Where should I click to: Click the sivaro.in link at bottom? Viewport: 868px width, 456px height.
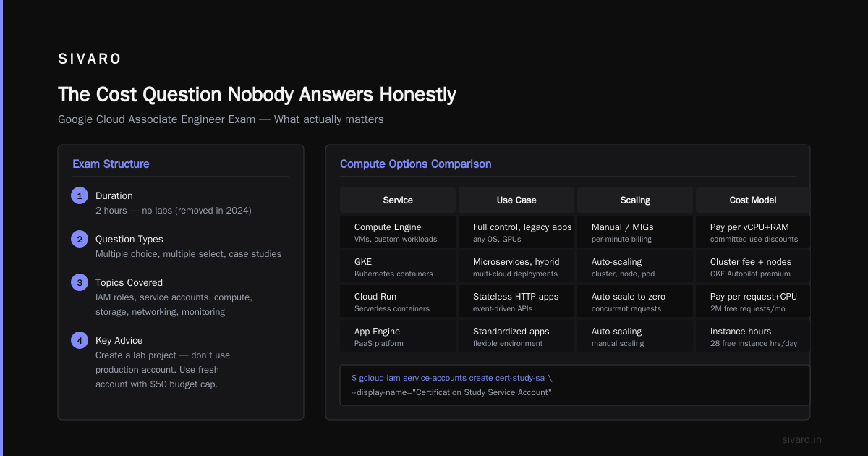(801, 439)
